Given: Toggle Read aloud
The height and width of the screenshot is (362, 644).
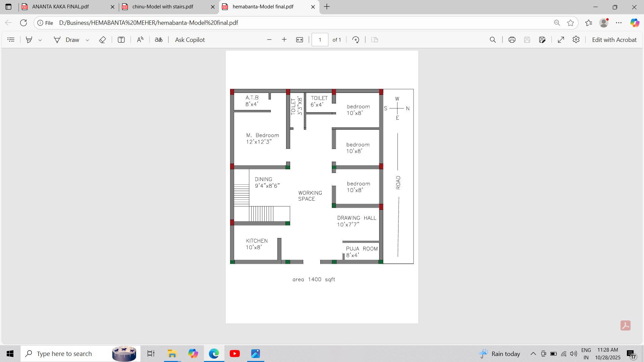Looking at the screenshot, I should [140, 40].
